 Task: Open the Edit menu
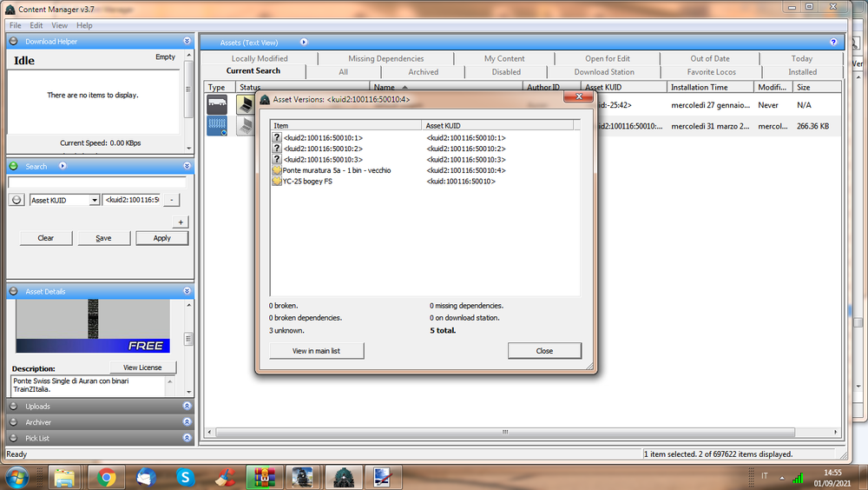pyautogui.click(x=36, y=25)
